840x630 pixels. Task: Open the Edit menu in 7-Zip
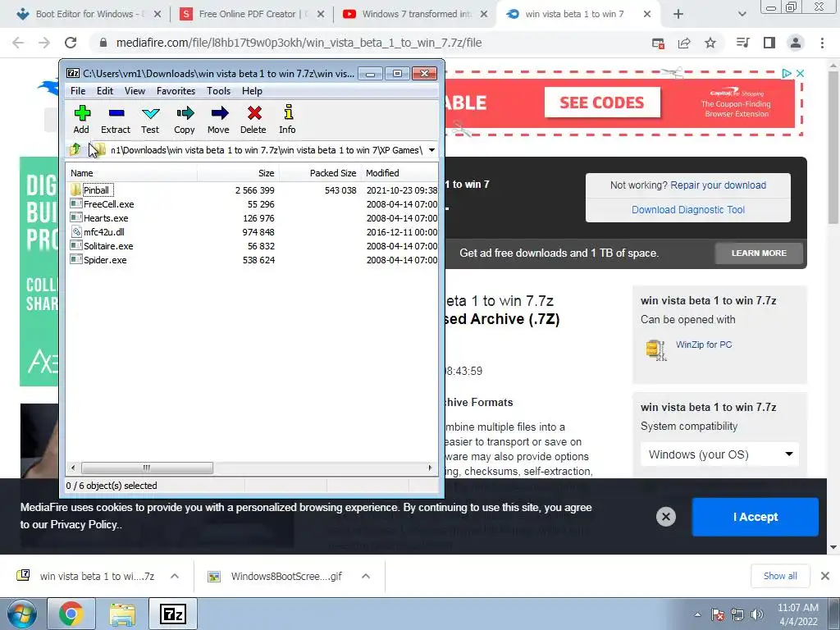point(104,91)
